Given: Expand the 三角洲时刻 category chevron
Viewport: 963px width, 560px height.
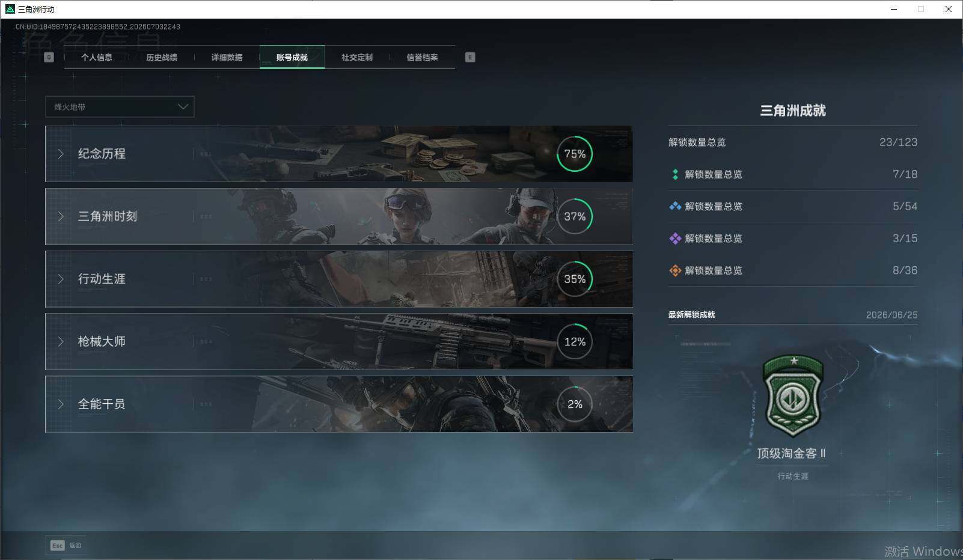Looking at the screenshot, I should click(x=61, y=216).
